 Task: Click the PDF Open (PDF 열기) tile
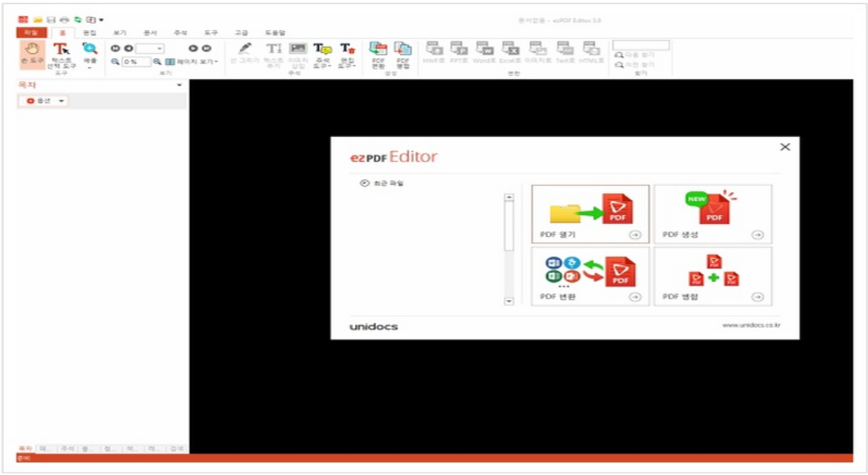click(x=590, y=215)
